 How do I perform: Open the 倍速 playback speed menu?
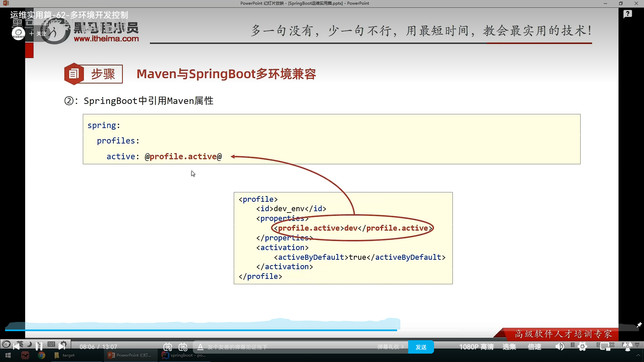pos(534,347)
